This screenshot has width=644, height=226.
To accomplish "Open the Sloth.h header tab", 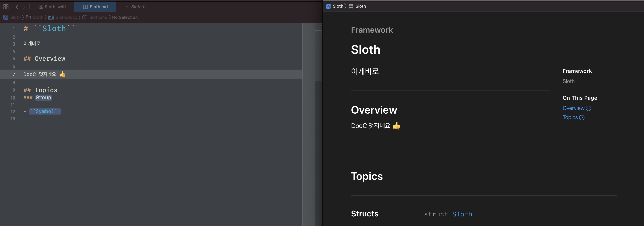I will (135, 7).
